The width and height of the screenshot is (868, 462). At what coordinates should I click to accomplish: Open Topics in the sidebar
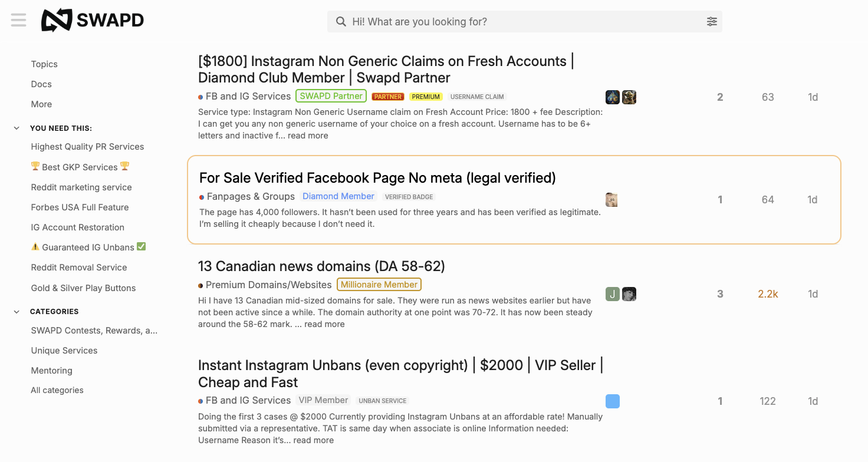point(44,64)
